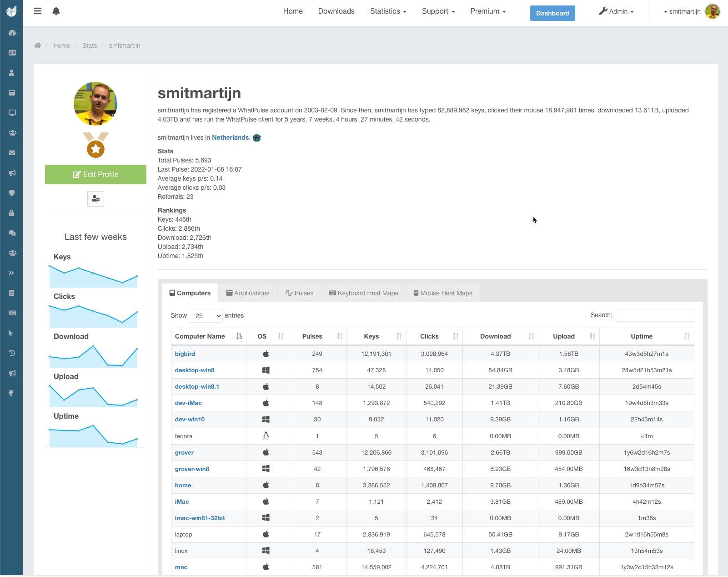Click the table Search input field
Viewport: 728px width, 577px height.
click(654, 315)
